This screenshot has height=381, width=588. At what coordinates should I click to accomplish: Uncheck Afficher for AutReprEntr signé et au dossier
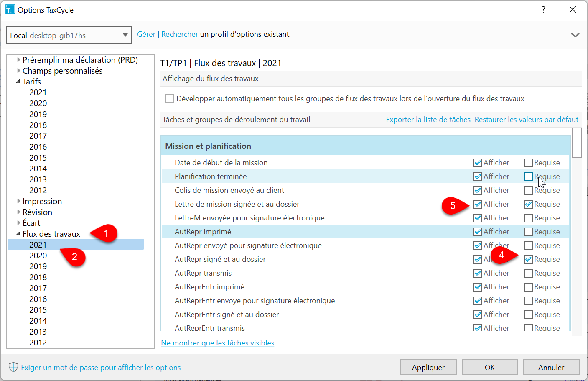pos(478,315)
